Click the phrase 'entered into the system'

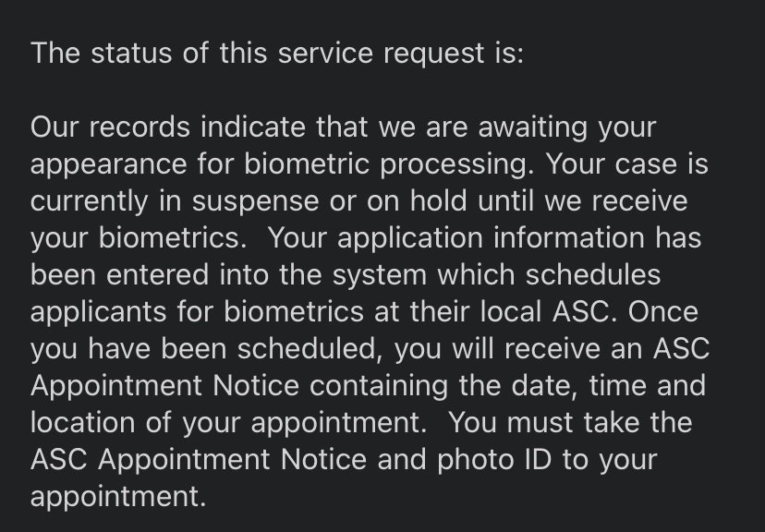[266, 275]
